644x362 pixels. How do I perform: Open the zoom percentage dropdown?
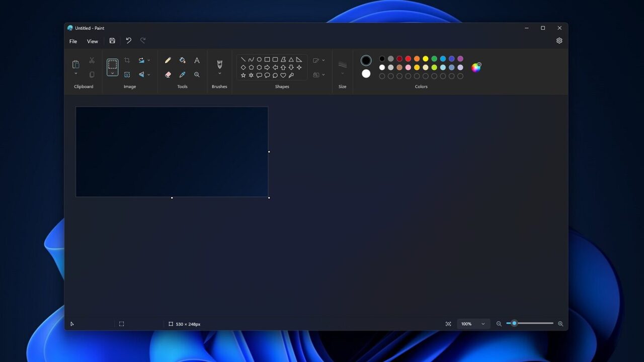pyautogui.click(x=483, y=324)
